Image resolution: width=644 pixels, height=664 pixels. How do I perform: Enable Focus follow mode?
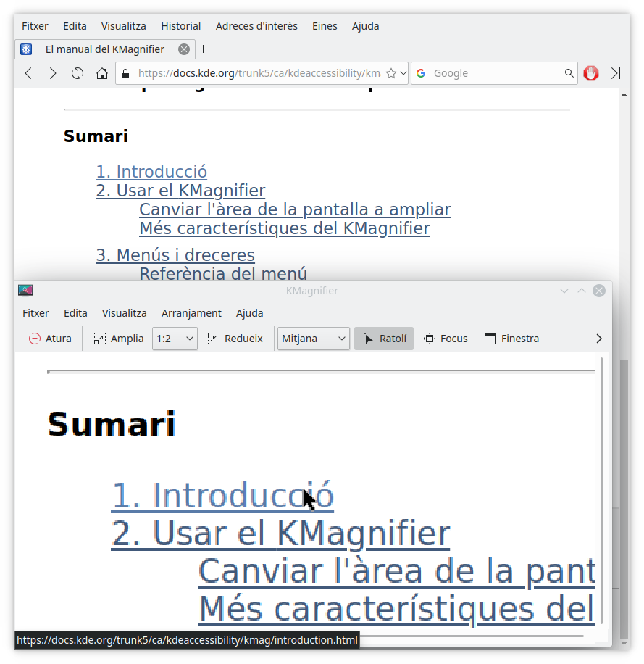(x=446, y=339)
